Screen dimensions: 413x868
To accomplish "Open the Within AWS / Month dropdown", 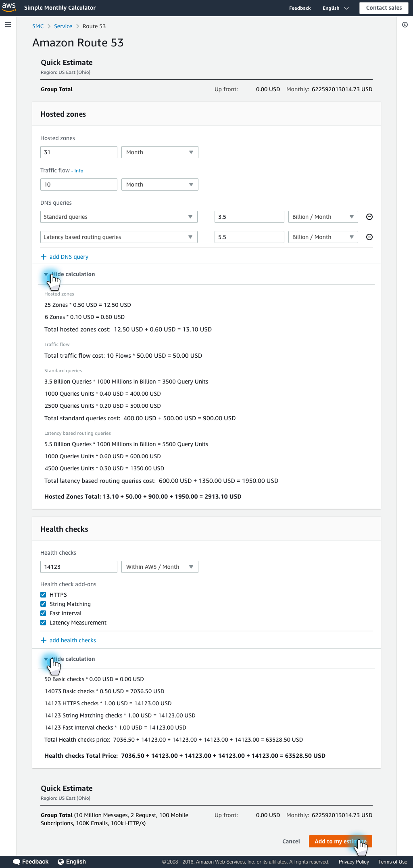I will [160, 567].
